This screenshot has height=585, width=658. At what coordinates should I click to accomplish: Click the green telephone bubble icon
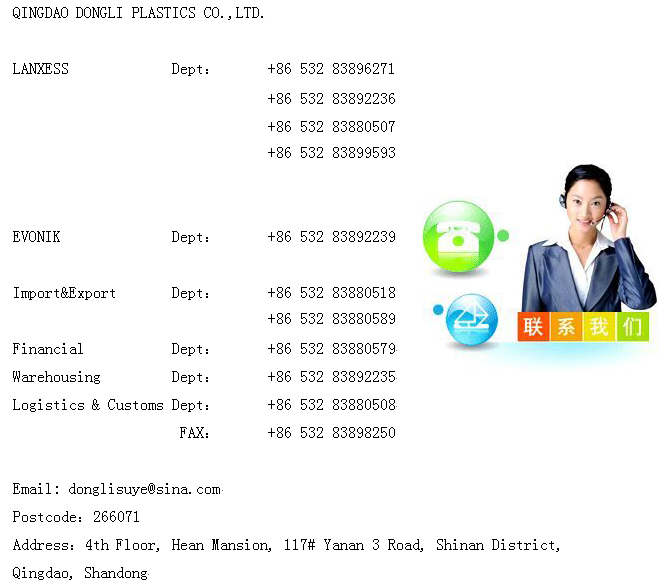click(459, 237)
